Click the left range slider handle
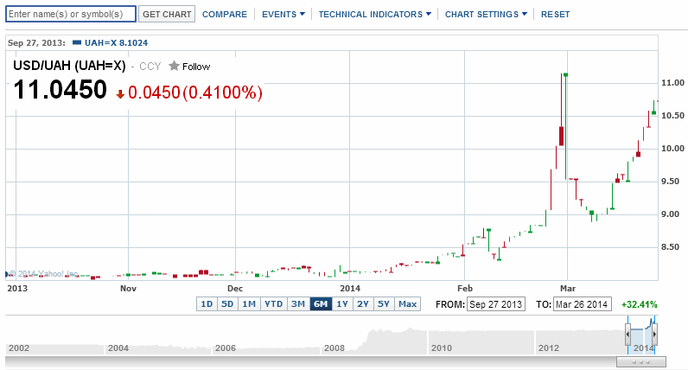 click(628, 334)
